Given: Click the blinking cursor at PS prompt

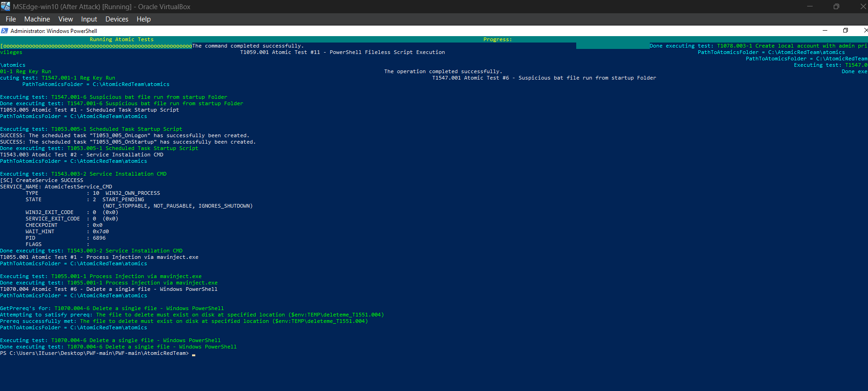Looking at the screenshot, I should click(193, 354).
